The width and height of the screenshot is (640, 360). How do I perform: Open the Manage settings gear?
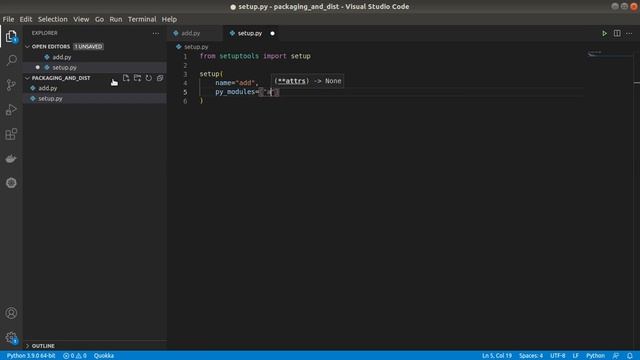11,338
